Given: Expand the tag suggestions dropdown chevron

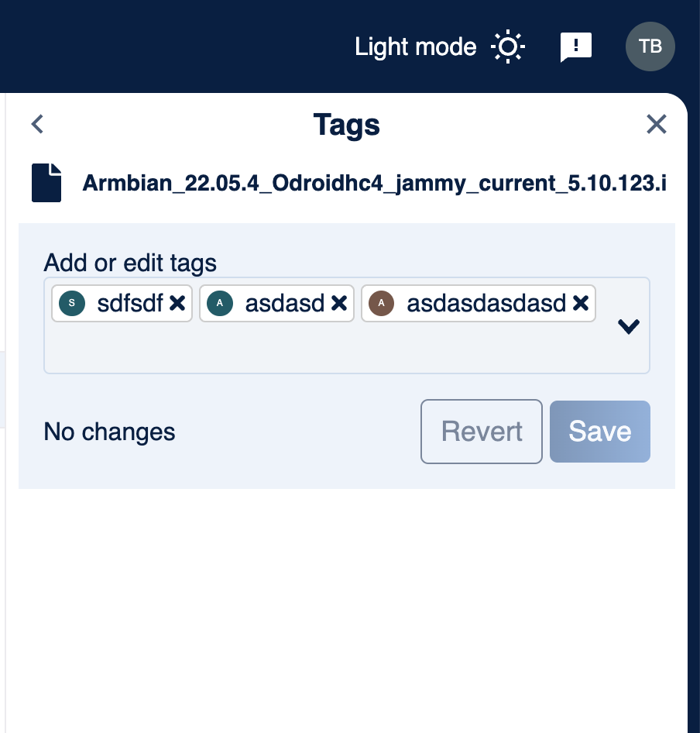Looking at the screenshot, I should (628, 326).
